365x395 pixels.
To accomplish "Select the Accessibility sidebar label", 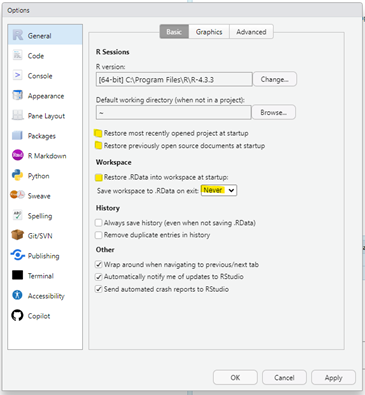I will (46, 296).
